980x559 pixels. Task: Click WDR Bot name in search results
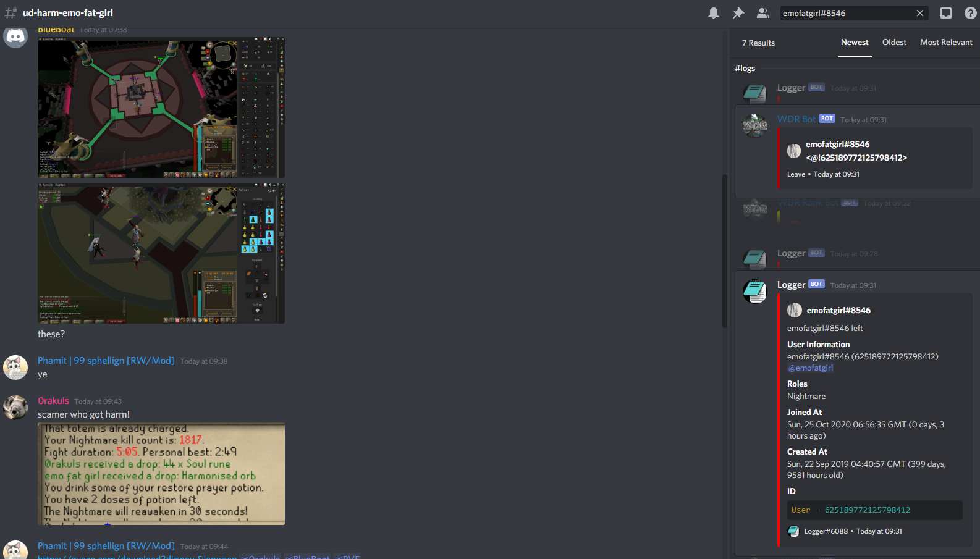coord(796,119)
